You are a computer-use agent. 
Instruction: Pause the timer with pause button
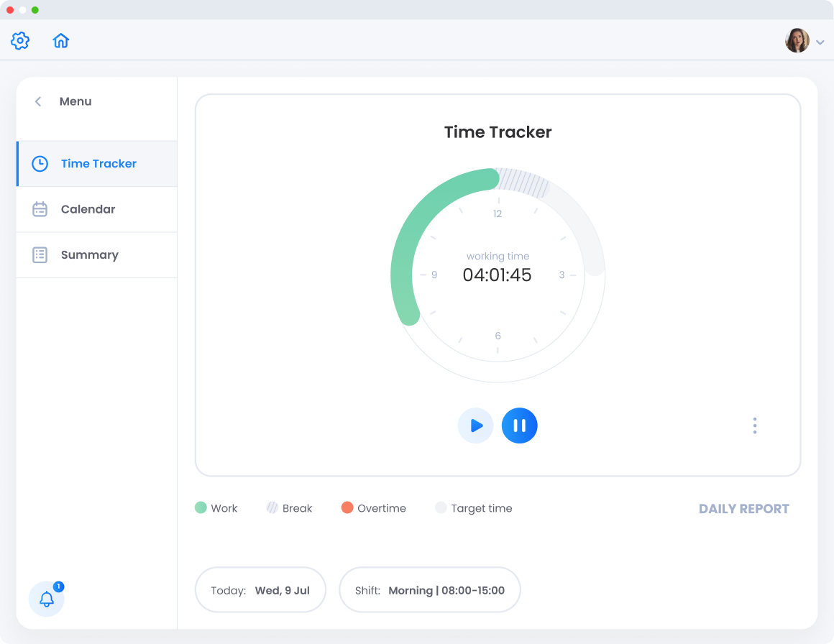[x=519, y=425]
